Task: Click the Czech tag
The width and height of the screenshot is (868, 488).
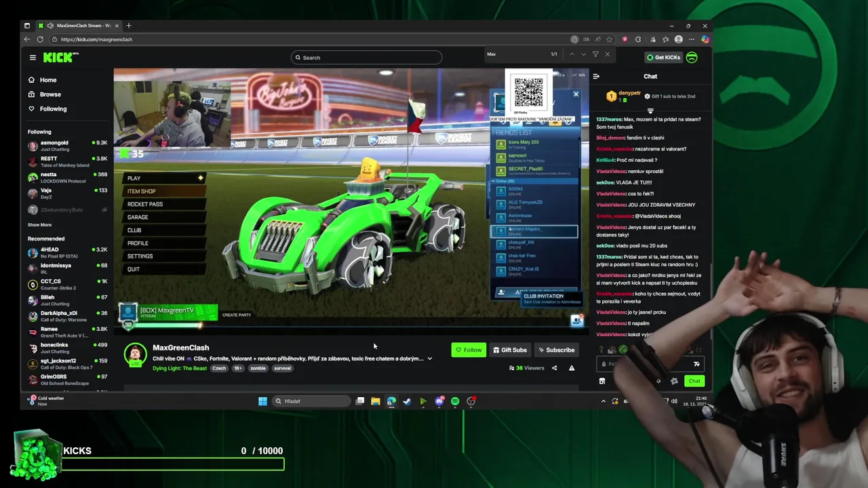Action: pyautogui.click(x=219, y=368)
